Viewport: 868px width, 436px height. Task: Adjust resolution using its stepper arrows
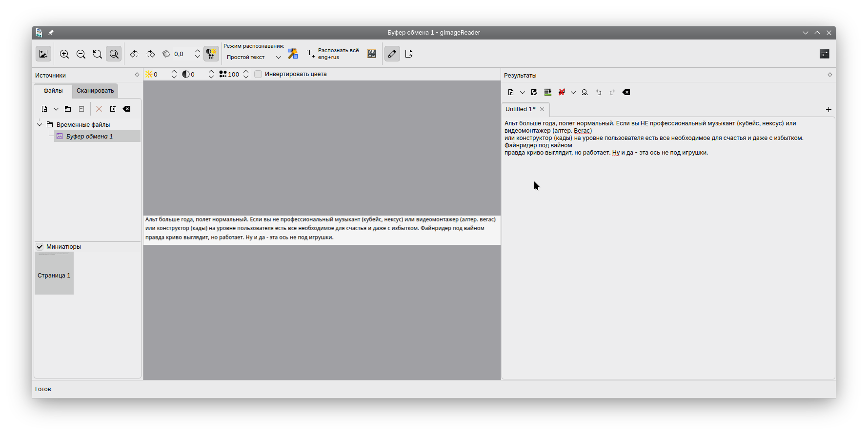tap(246, 74)
